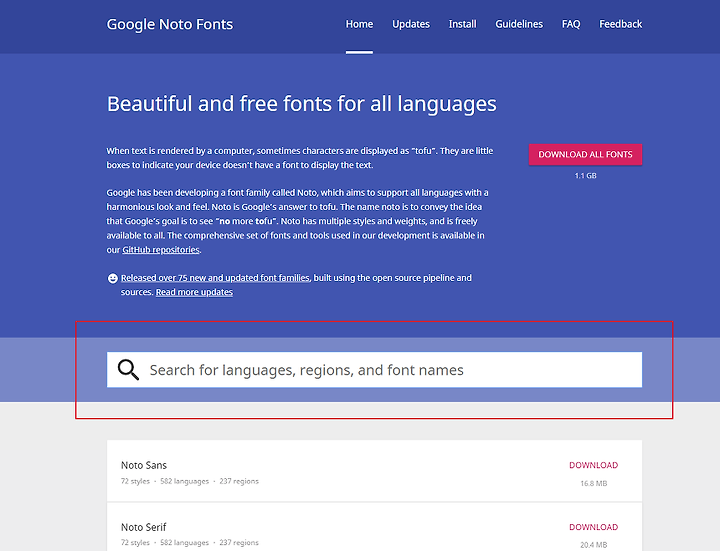Go to the Updates page
The image size is (720, 551).
(x=411, y=24)
